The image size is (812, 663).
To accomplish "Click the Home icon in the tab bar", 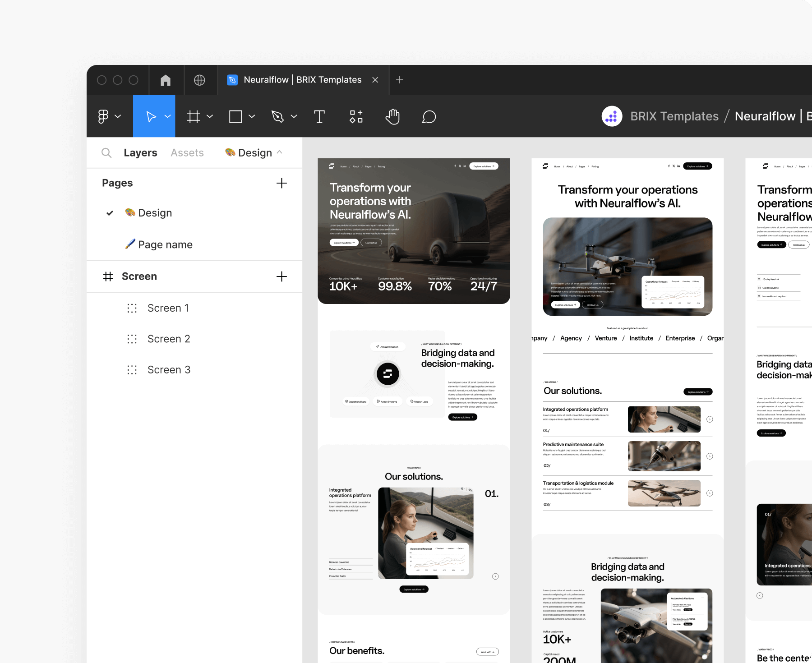I will [166, 79].
